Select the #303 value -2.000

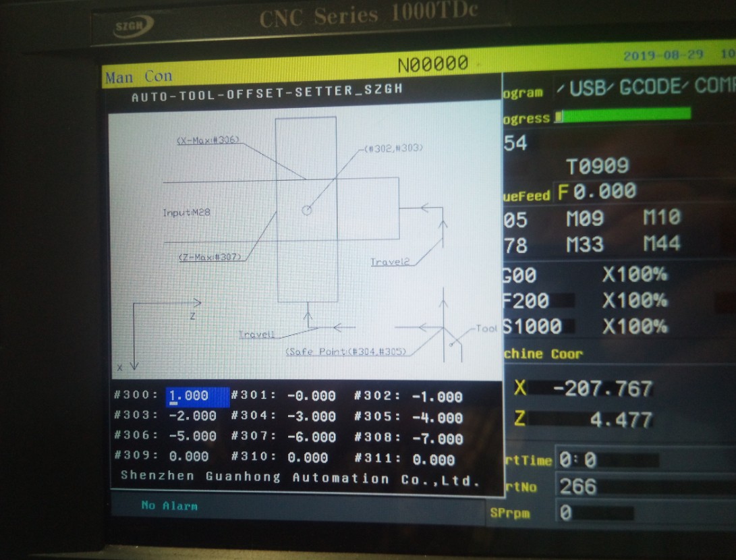pyautogui.click(x=192, y=416)
